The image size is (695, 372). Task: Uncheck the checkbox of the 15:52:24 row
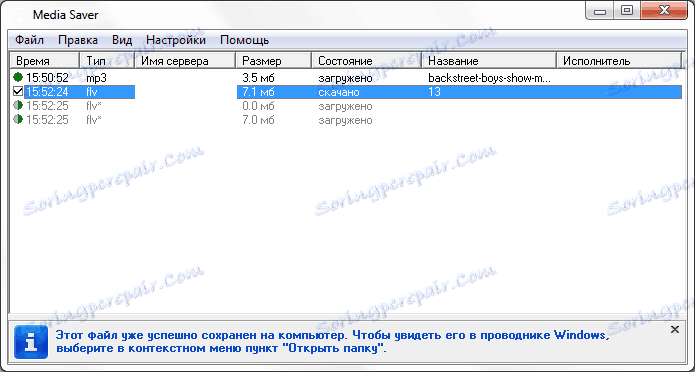point(18,92)
